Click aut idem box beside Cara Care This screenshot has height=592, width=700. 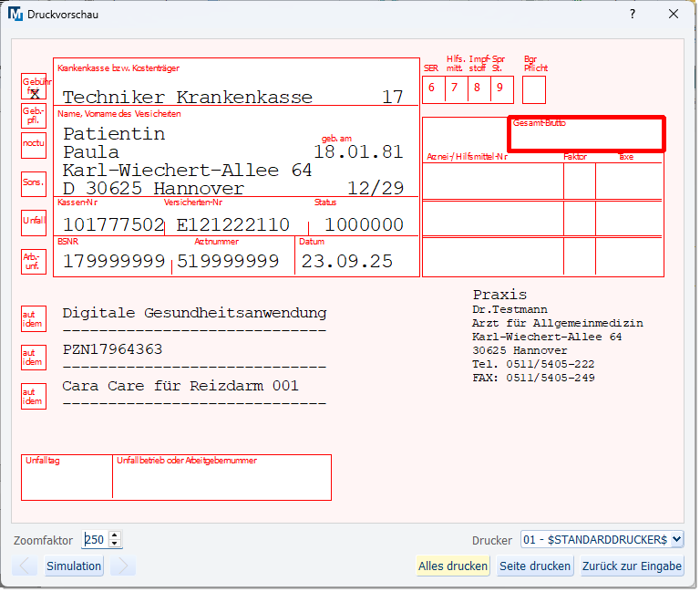coord(34,396)
